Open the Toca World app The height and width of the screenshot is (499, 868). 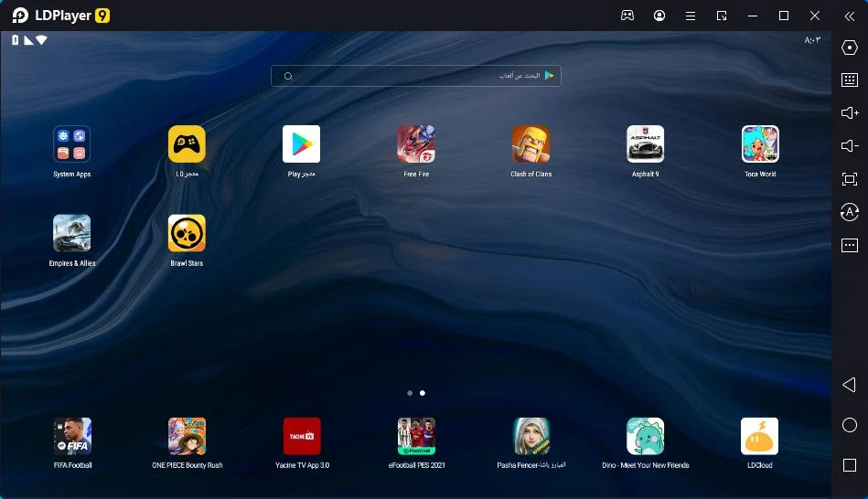(x=760, y=144)
